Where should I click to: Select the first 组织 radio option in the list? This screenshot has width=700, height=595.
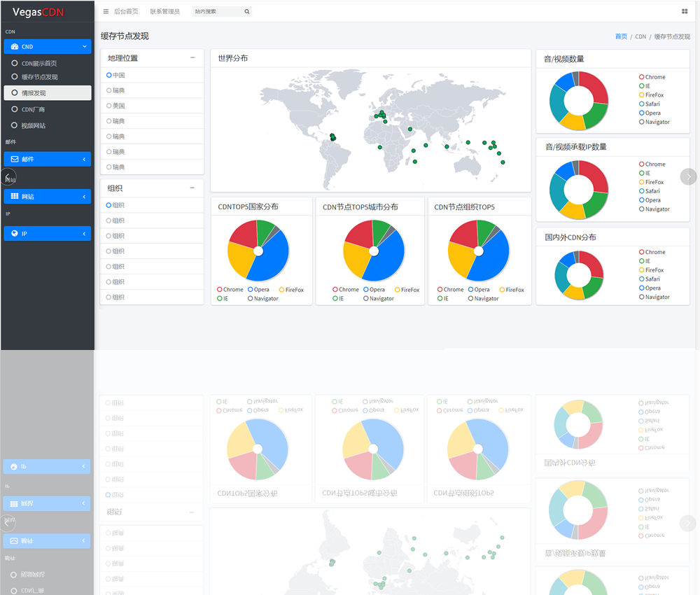click(x=109, y=205)
